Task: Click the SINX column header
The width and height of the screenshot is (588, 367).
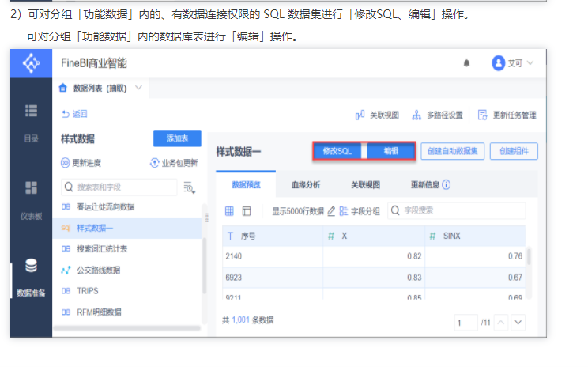Action: (475, 236)
